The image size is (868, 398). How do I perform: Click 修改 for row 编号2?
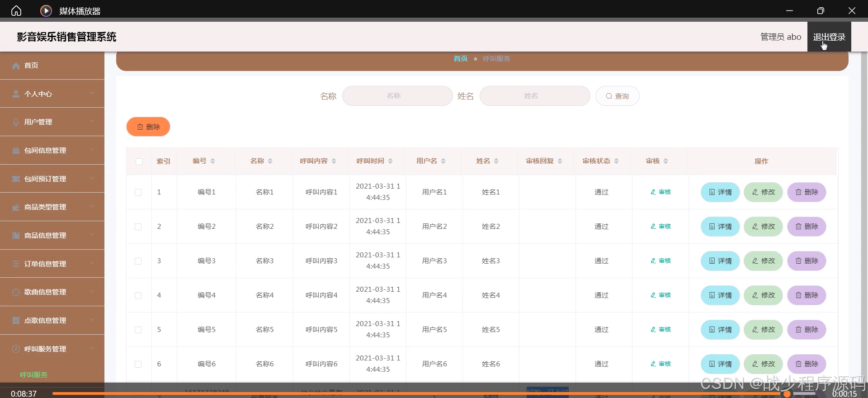(763, 227)
